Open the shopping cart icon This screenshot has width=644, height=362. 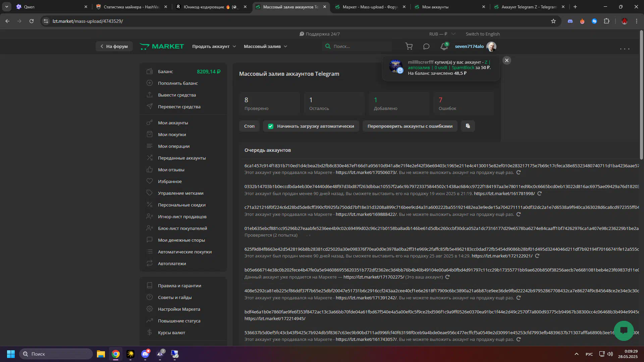[x=409, y=46]
